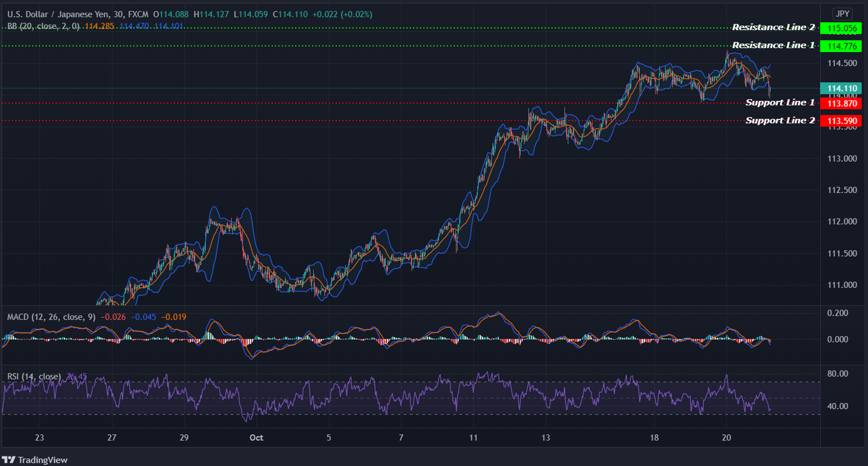Image resolution: width=868 pixels, height=466 pixels.
Task: Click the 0.000 MACD axis label
Action: 838,340
